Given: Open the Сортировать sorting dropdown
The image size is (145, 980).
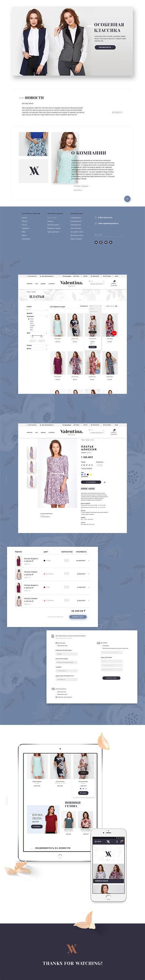Looking at the screenshot, I should 95,306.
